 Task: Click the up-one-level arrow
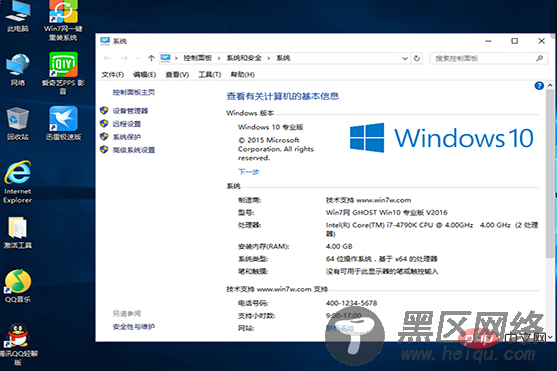151,58
